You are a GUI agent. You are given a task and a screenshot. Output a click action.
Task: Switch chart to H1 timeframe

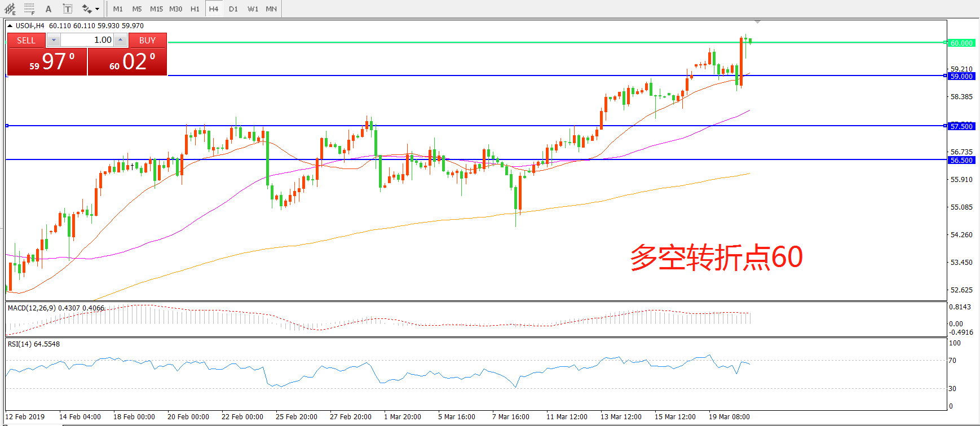(195, 9)
